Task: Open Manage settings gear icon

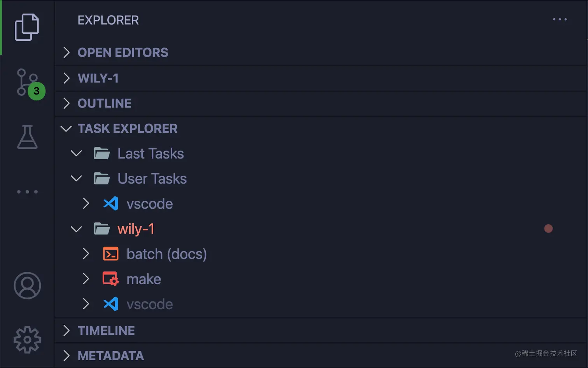Action: coord(27,339)
